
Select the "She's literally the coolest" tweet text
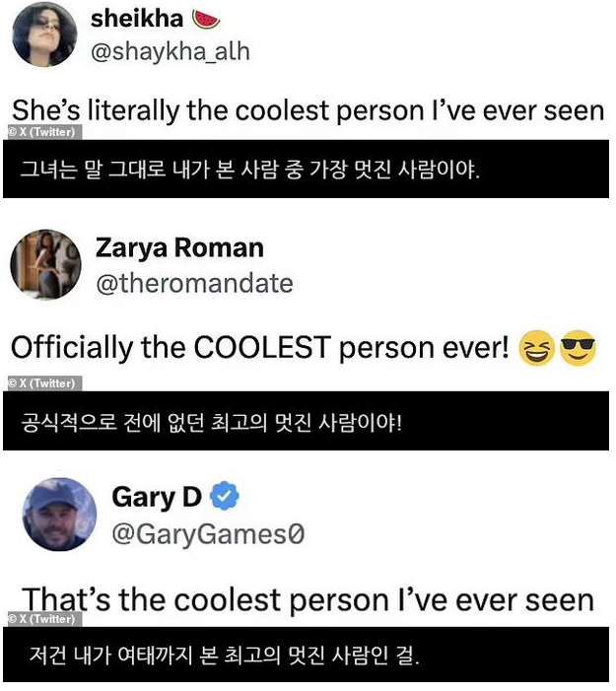click(308, 109)
